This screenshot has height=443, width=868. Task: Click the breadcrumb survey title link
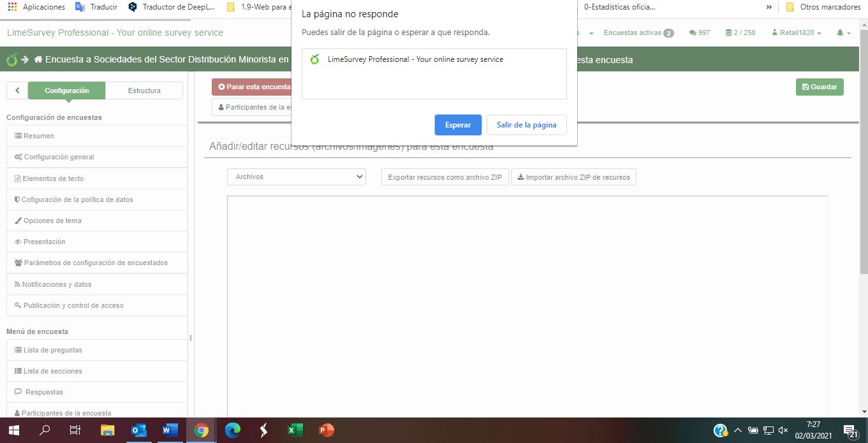(x=167, y=60)
